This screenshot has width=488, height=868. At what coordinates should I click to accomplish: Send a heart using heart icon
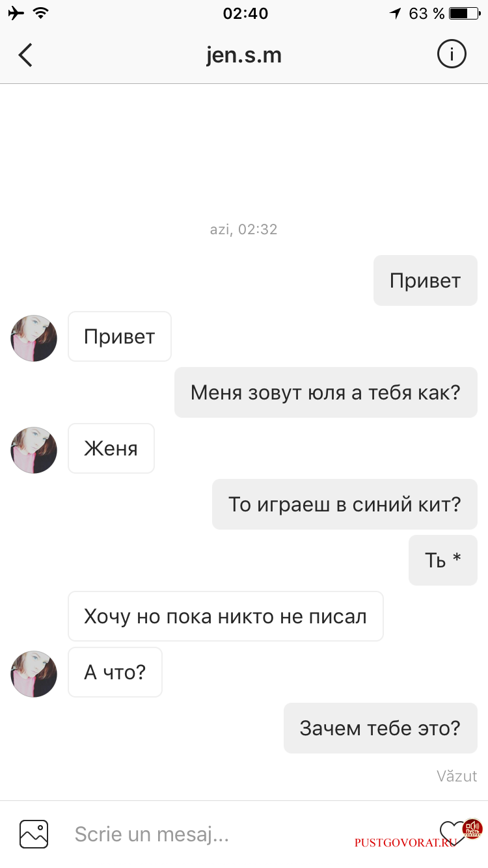[452, 832]
